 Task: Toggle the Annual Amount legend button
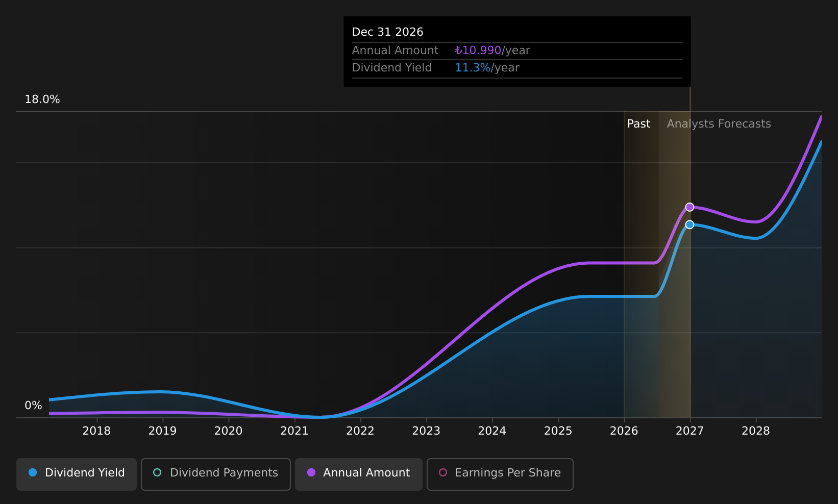(x=359, y=474)
